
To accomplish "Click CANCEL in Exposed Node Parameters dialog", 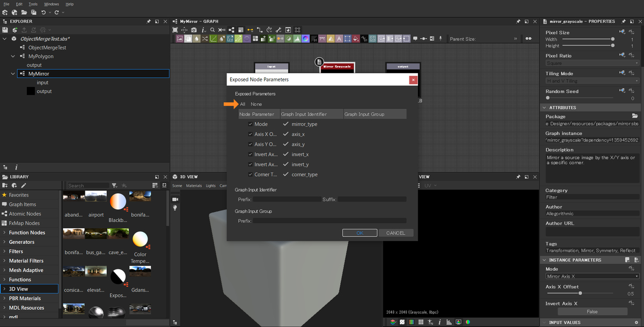I will pos(396,233).
